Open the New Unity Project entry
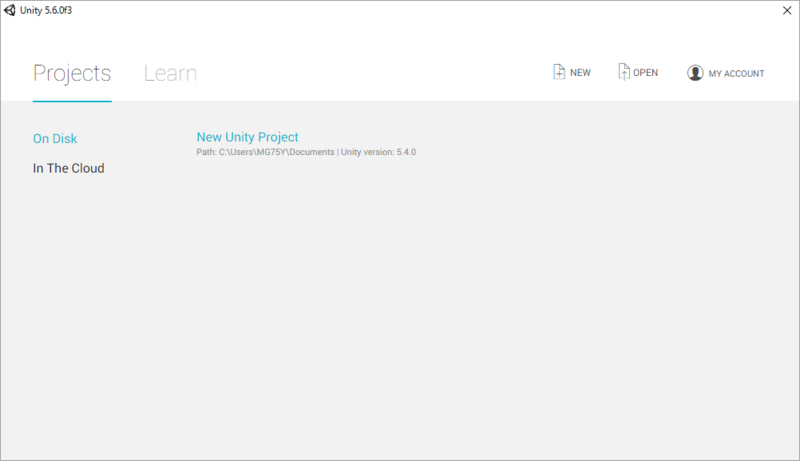 (x=247, y=137)
